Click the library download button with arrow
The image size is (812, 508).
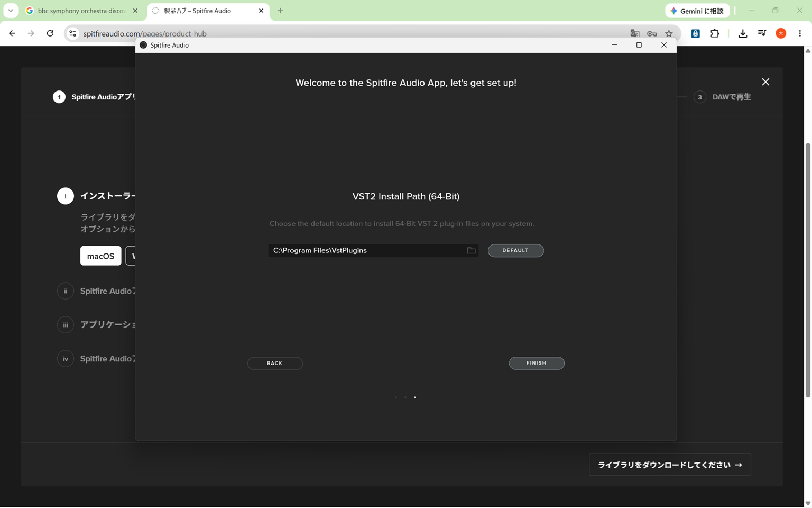[x=670, y=465]
